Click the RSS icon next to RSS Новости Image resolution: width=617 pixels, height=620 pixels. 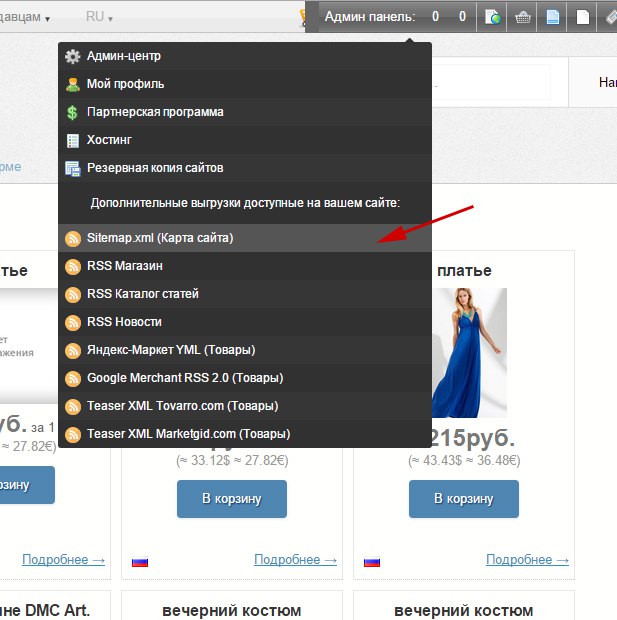point(72,322)
